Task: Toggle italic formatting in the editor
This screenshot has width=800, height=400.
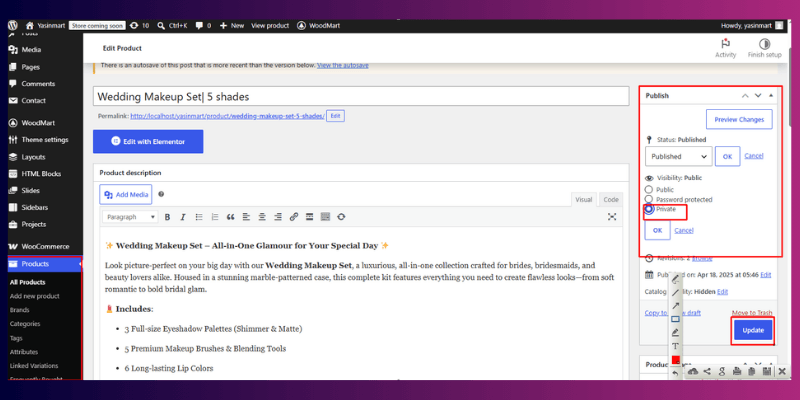Action: click(x=183, y=217)
